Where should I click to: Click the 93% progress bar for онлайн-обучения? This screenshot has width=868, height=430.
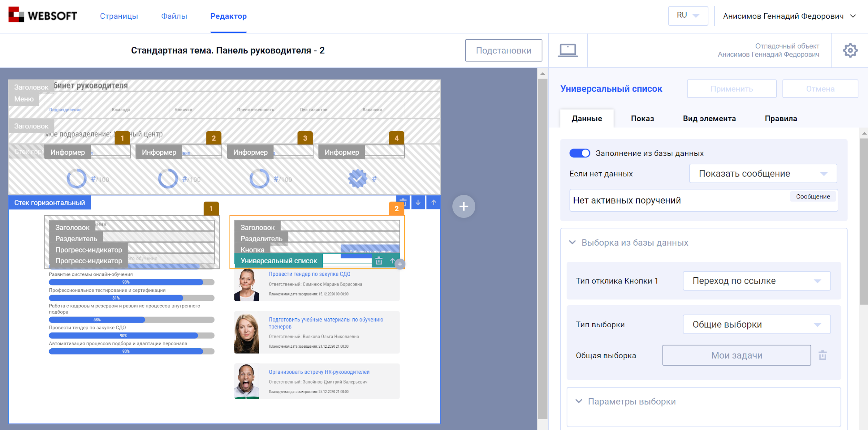pos(127,281)
